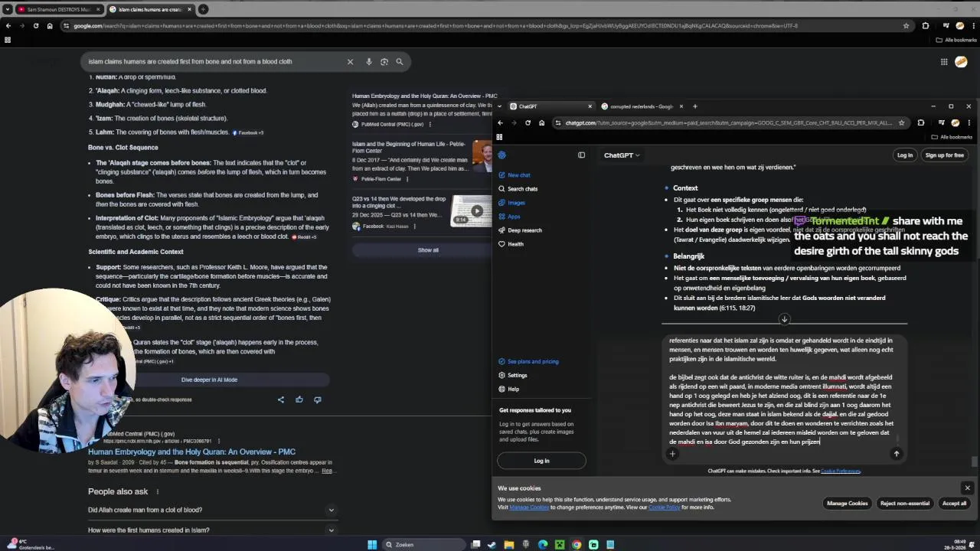Open Human Embryology and Holy Quran result
This screenshot has height=551, width=980.
tap(191, 452)
